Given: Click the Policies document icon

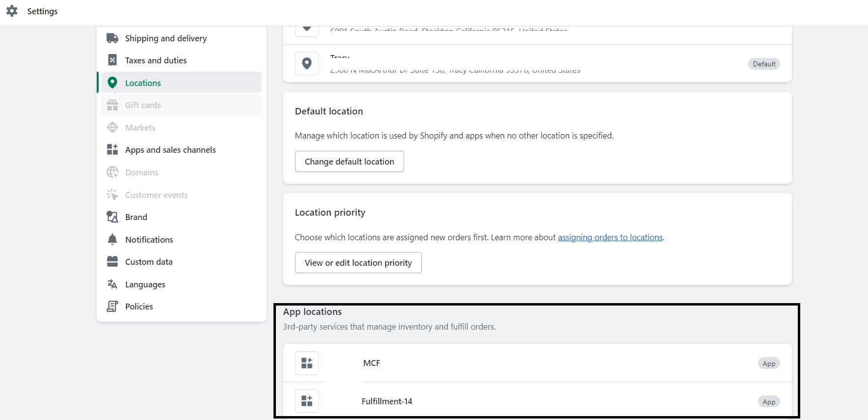Looking at the screenshot, I should click(x=112, y=307).
